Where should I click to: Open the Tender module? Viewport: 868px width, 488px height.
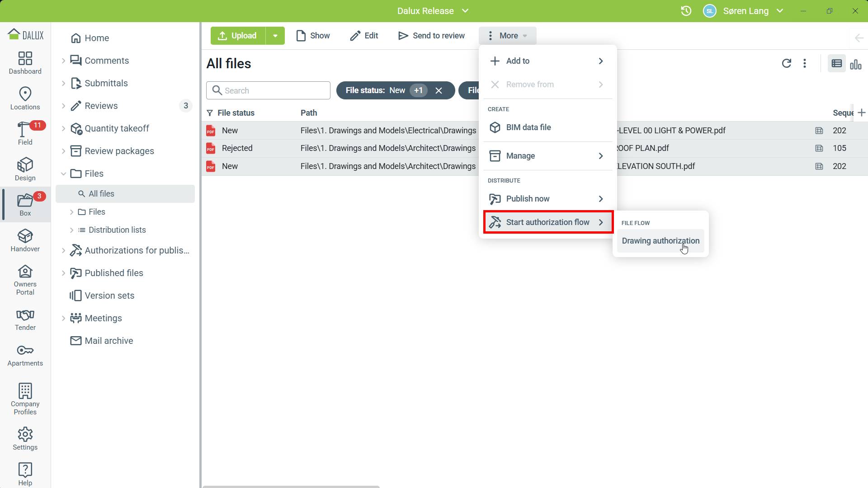(25, 319)
